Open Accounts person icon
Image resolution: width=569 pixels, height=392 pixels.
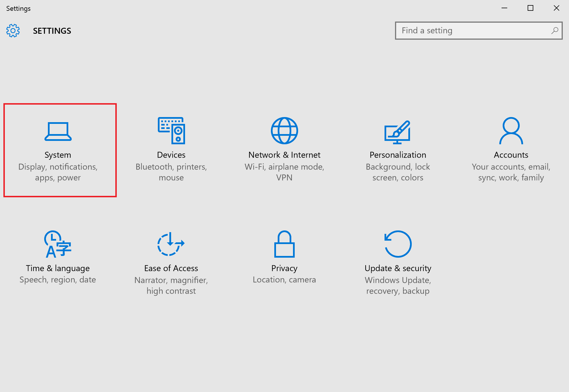(x=511, y=130)
